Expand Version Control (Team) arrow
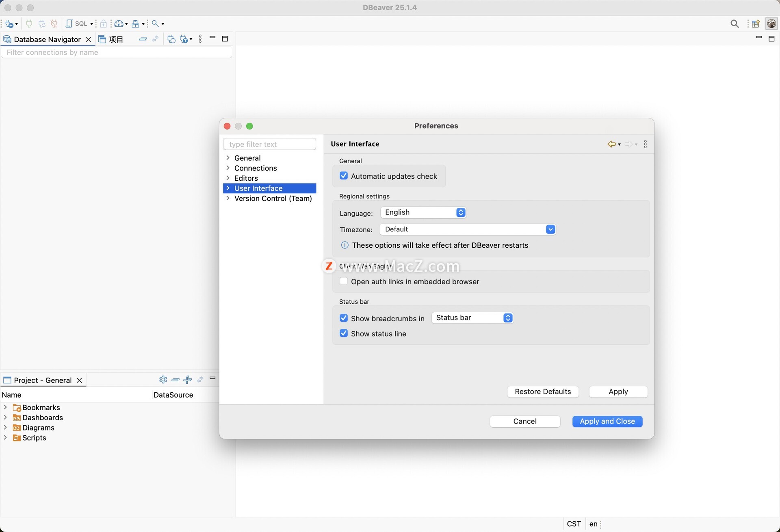The width and height of the screenshot is (780, 532). tap(228, 198)
